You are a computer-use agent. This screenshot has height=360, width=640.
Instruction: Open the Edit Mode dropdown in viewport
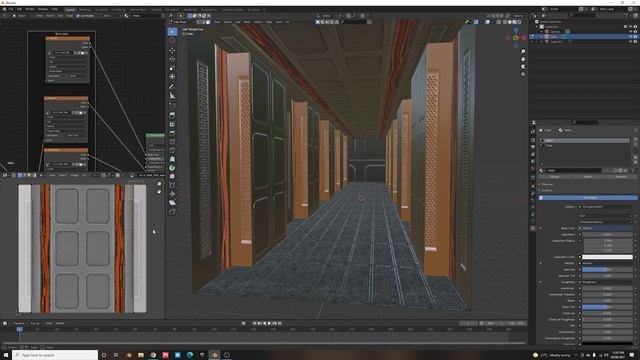(181, 22)
